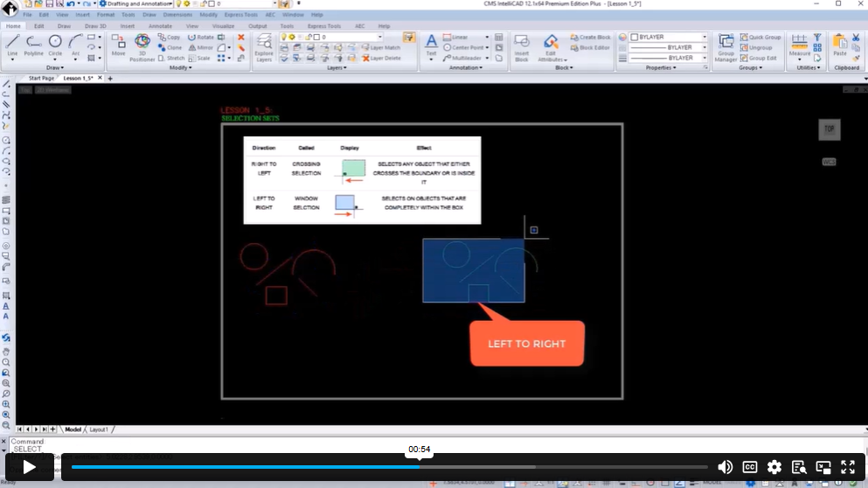Click the Insert Block icon

point(522,47)
